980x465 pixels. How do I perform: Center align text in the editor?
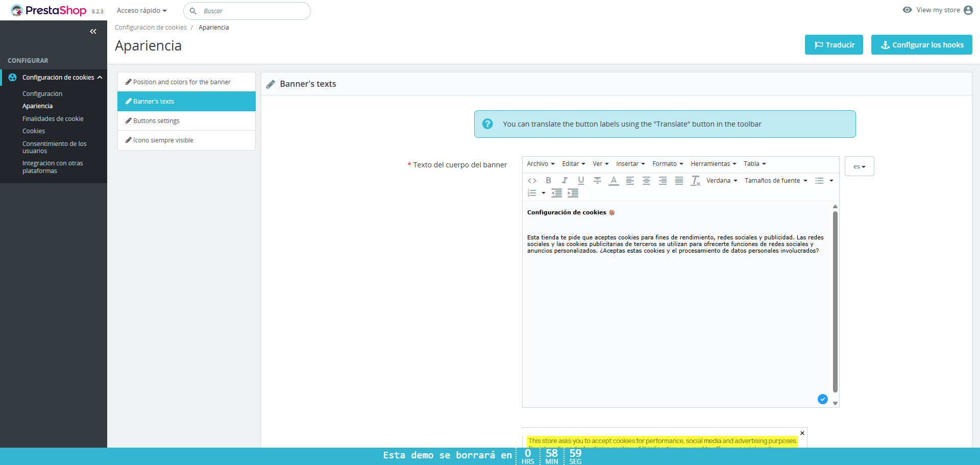click(x=646, y=181)
